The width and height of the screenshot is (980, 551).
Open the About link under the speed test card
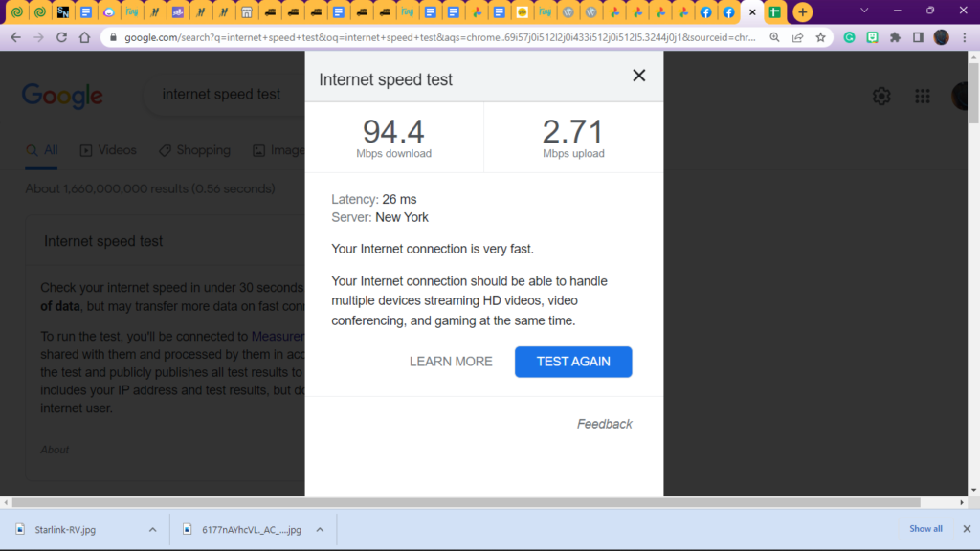pos(55,450)
